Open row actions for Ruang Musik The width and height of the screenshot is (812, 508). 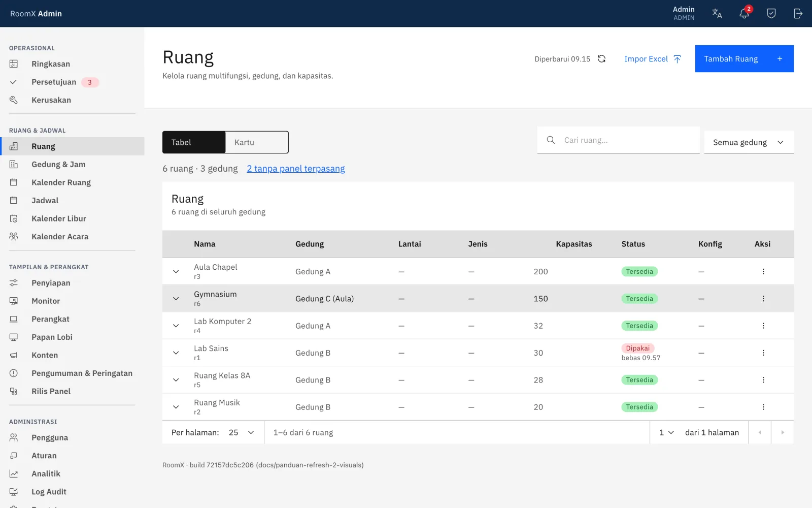pos(763,407)
